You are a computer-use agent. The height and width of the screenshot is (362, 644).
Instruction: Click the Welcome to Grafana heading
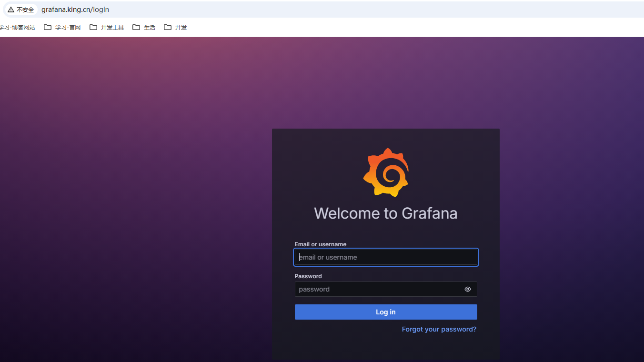tap(386, 213)
